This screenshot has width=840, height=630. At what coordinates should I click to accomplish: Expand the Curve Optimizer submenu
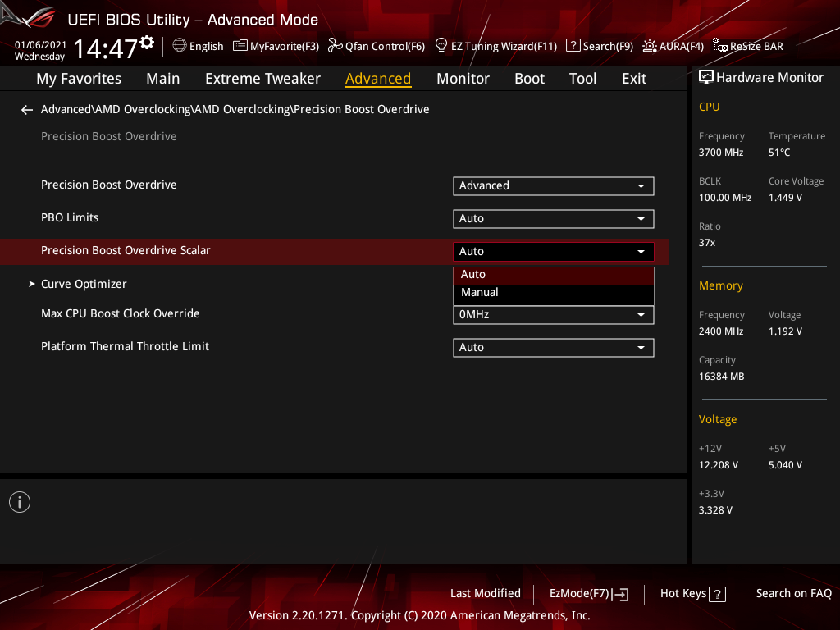coord(84,284)
